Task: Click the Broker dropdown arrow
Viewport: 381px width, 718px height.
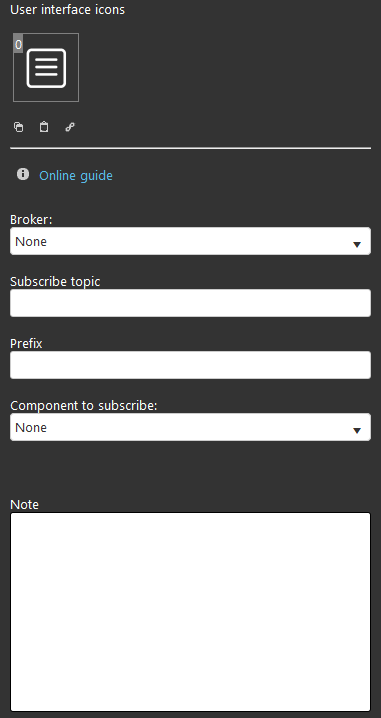Action: coord(357,244)
